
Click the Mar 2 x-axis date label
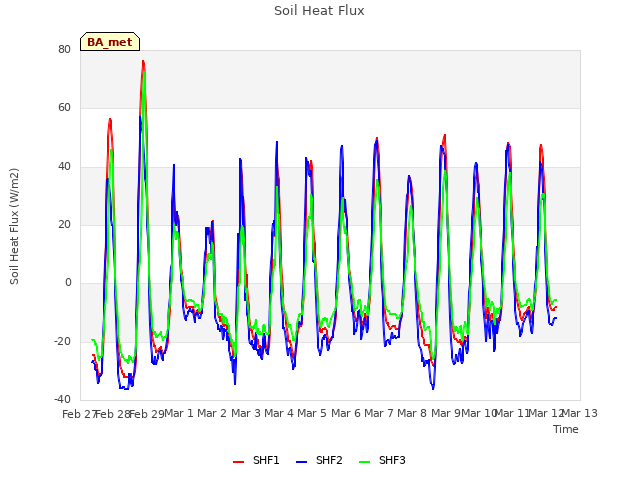point(212,413)
